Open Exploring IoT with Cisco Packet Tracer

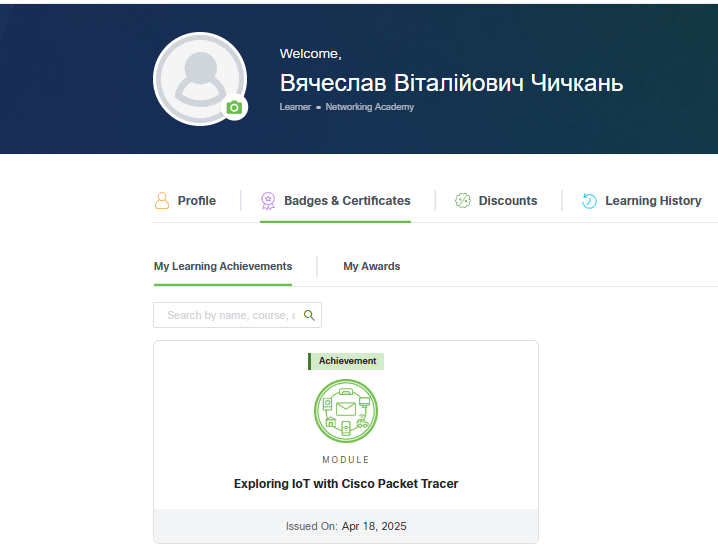point(346,484)
